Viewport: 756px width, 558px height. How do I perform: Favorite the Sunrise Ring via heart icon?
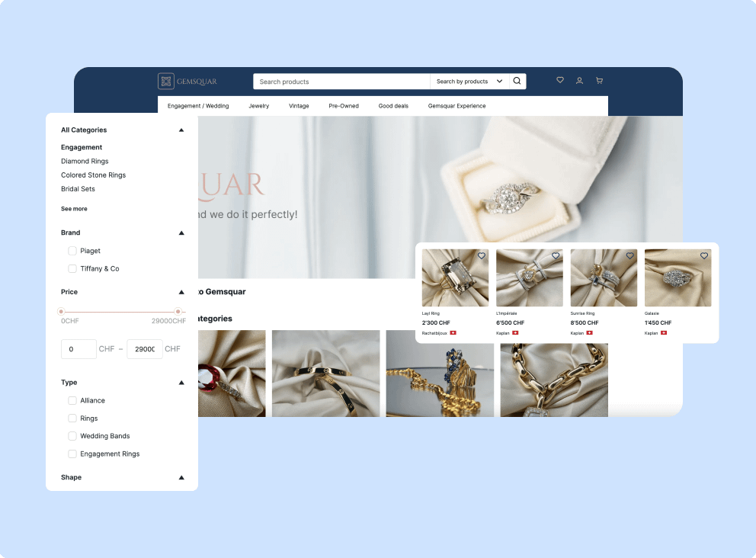629,256
